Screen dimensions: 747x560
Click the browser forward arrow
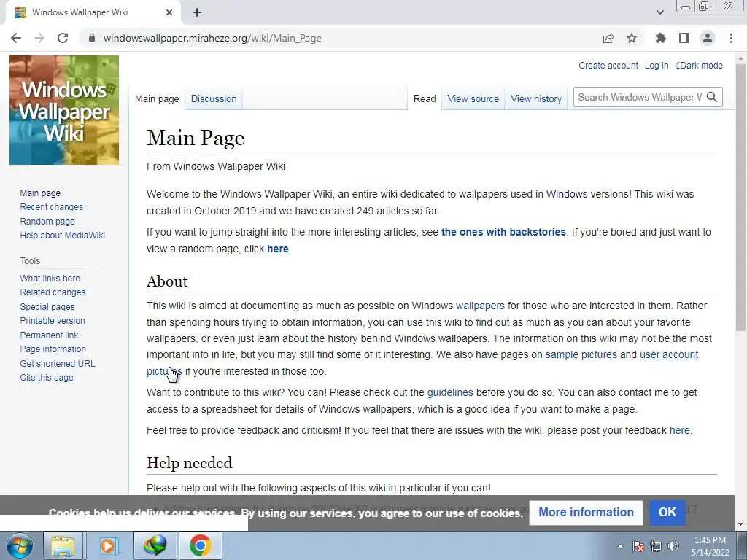coord(39,38)
